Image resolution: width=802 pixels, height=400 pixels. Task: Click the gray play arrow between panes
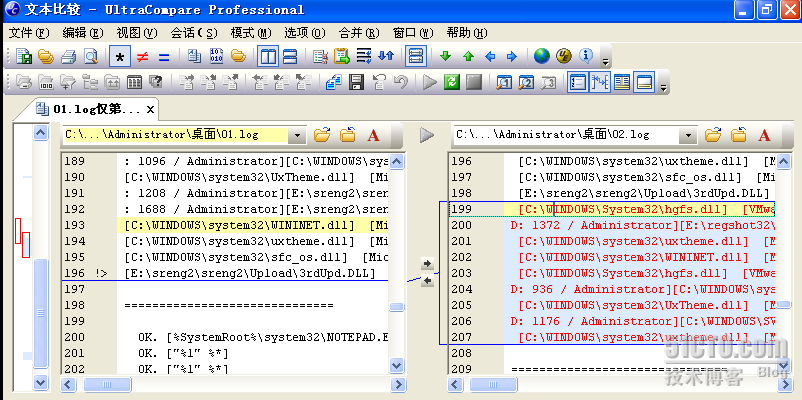point(427,135)
